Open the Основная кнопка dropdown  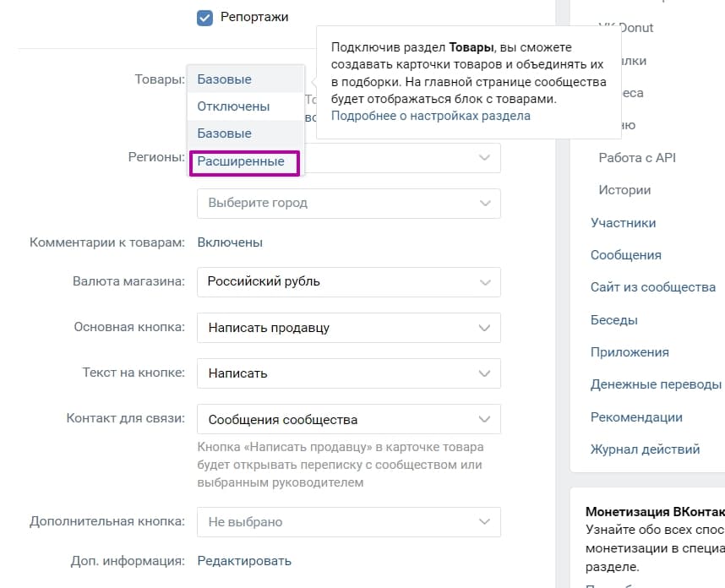pos(348,328)
